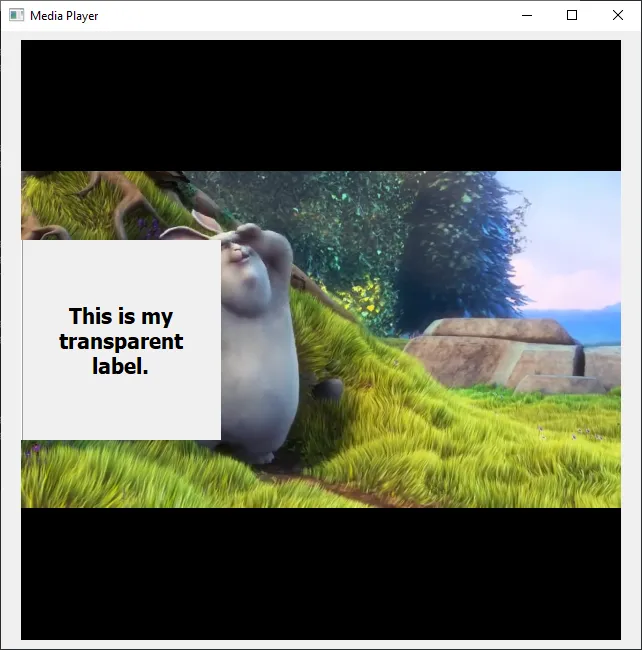This screenshot has height=650, width=642.
Task: Click the 'This is my transparent label.' text
Action: tap(121, 341)
